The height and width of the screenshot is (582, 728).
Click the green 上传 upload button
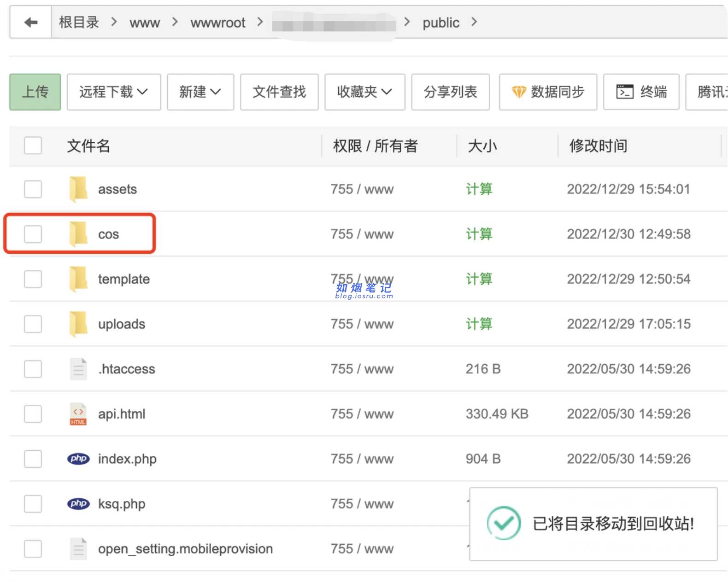(x=35, y=92)
